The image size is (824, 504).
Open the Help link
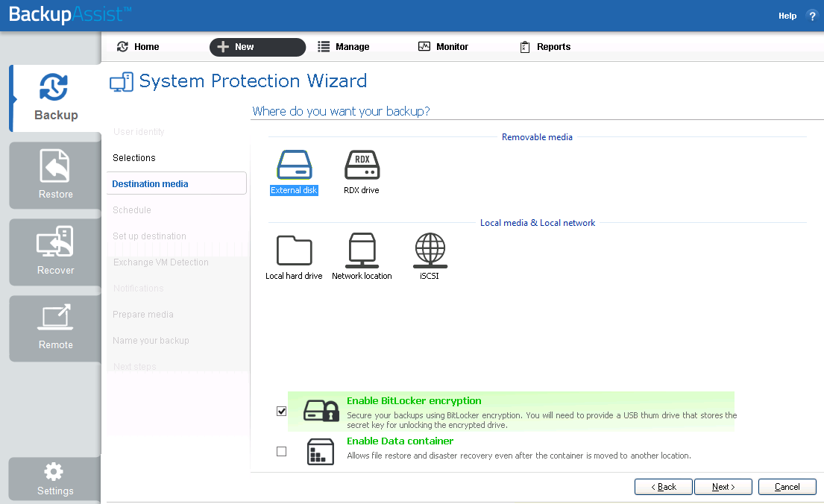(787, 16)
